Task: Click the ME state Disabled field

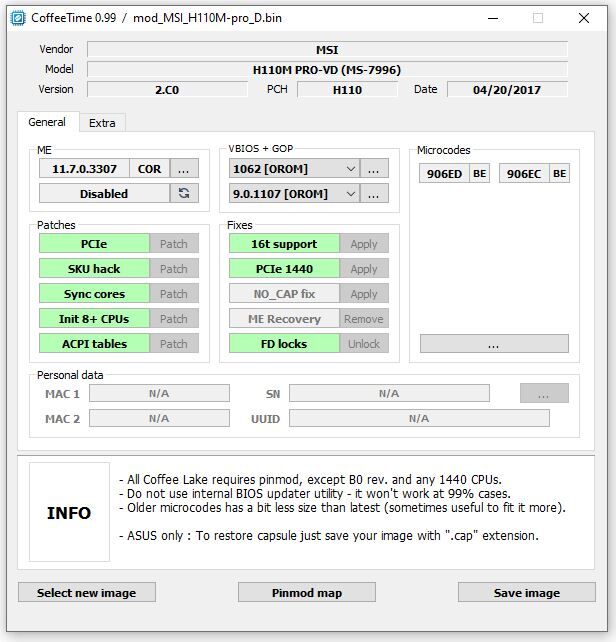Action: 104,193
